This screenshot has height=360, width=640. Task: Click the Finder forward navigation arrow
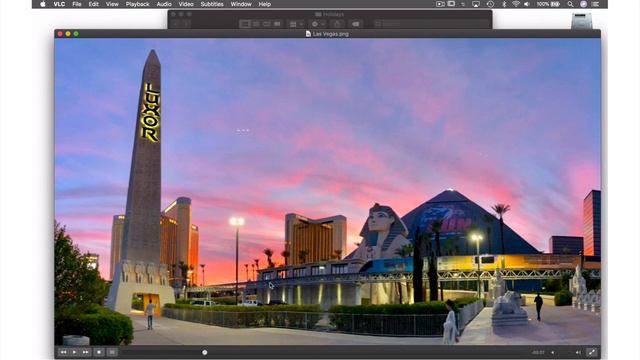pyautogui.click(x=186, y=24)
